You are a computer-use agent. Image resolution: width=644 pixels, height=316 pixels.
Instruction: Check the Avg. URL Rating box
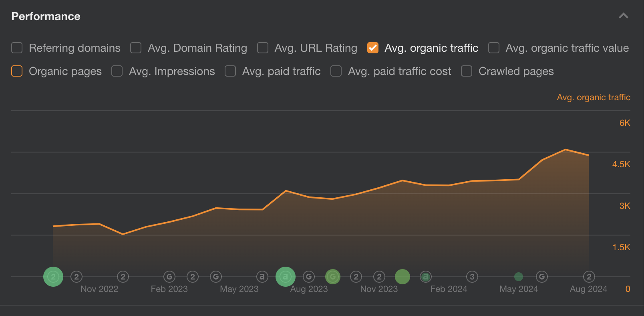pyautogui.click(x=263, y=48)
